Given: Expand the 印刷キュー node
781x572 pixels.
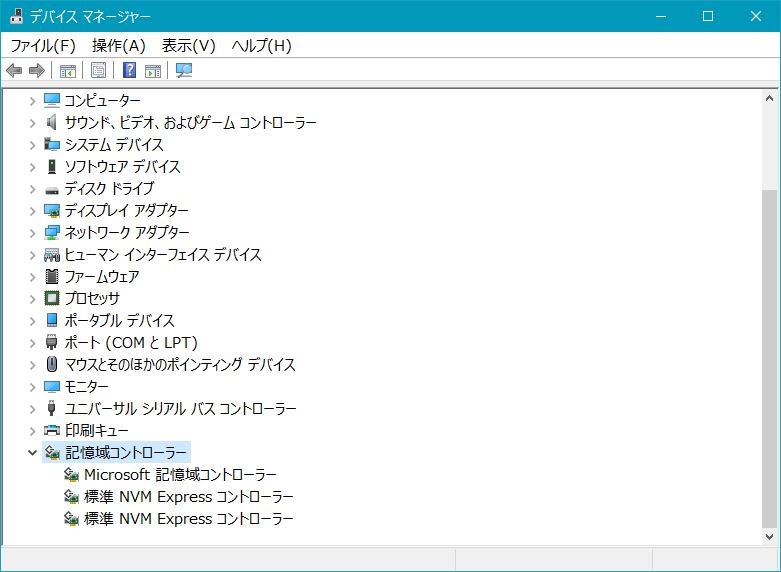Looking at the screenshot, I should (32, 431).
